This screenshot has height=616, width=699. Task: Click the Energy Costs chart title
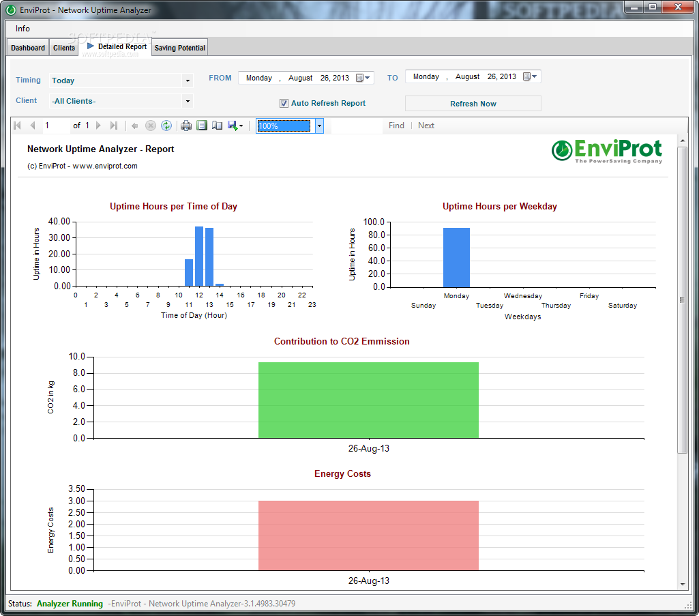(342, 473)
